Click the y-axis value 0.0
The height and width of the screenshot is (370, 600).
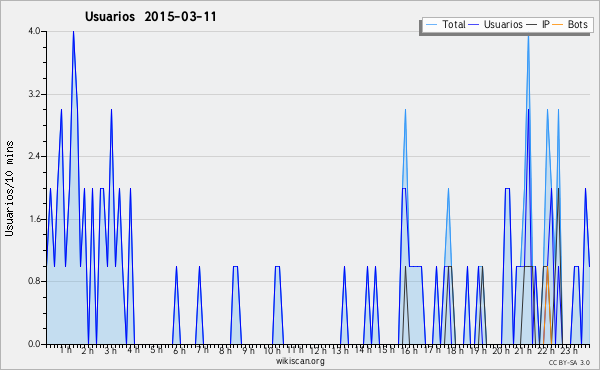[34, 344]
